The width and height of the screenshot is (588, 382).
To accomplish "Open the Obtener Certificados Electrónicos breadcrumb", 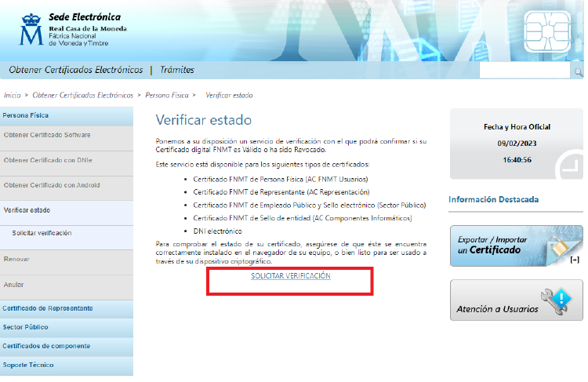I will pos(83,96).
